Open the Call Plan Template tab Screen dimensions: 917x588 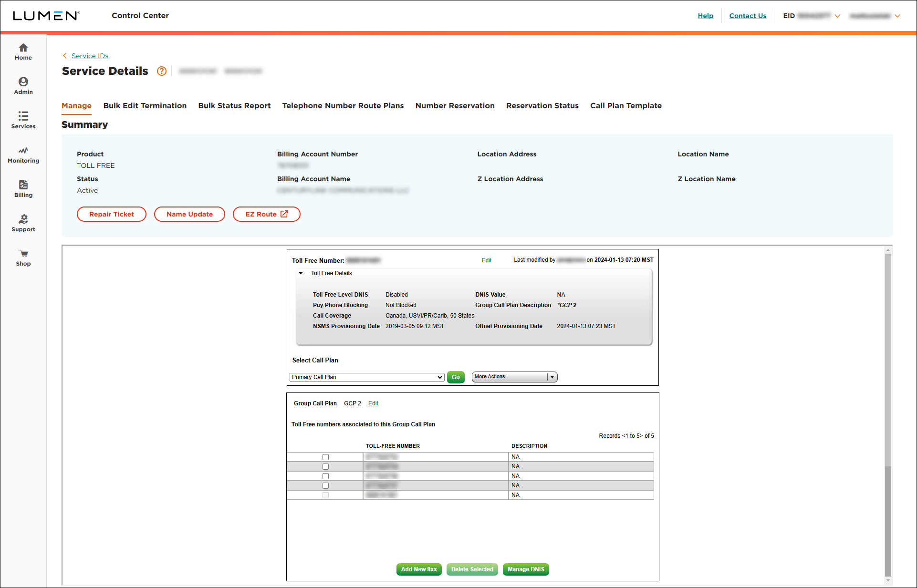[x=626, y=105]
